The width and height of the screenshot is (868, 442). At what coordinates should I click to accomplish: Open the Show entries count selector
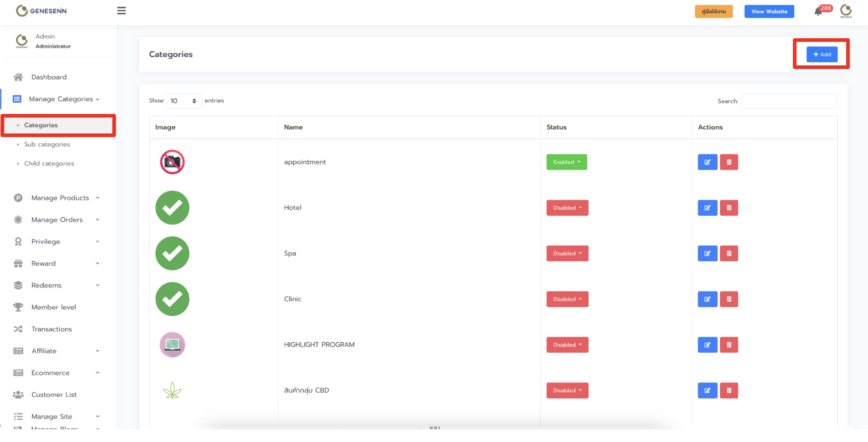coord(184,101)
